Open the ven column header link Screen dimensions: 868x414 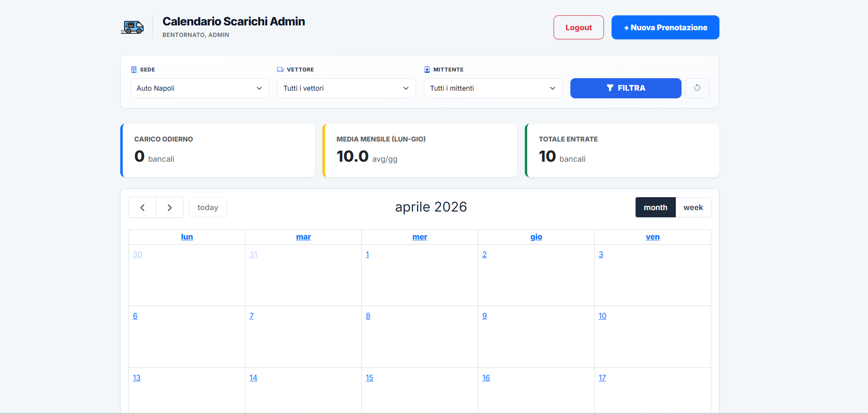(653, 237)
